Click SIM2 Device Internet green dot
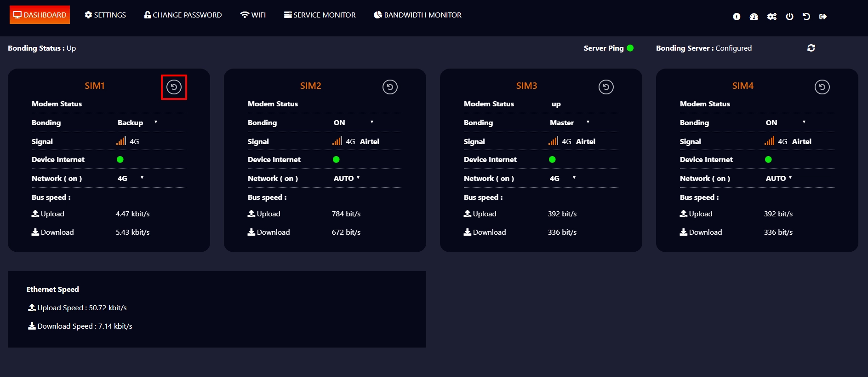The image size is (868, 377). coord(336,159)
